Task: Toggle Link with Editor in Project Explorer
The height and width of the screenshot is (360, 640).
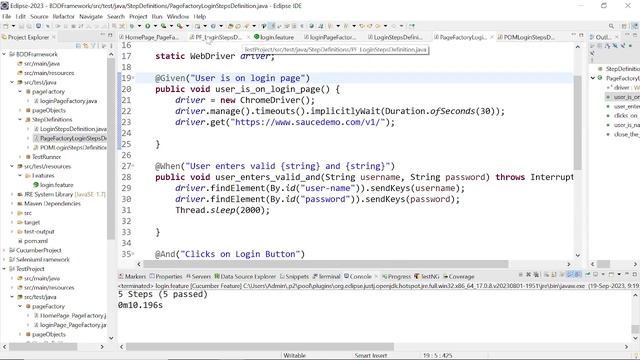Action: 86,46
